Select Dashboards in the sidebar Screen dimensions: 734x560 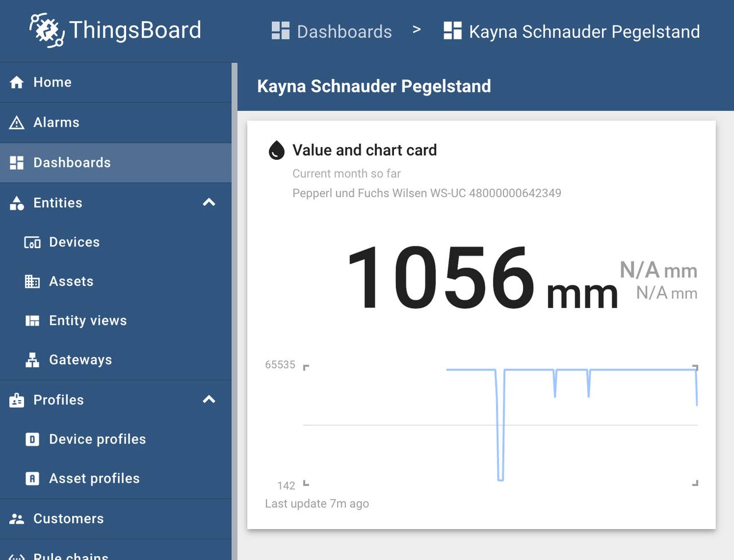(x=115, y=163)
